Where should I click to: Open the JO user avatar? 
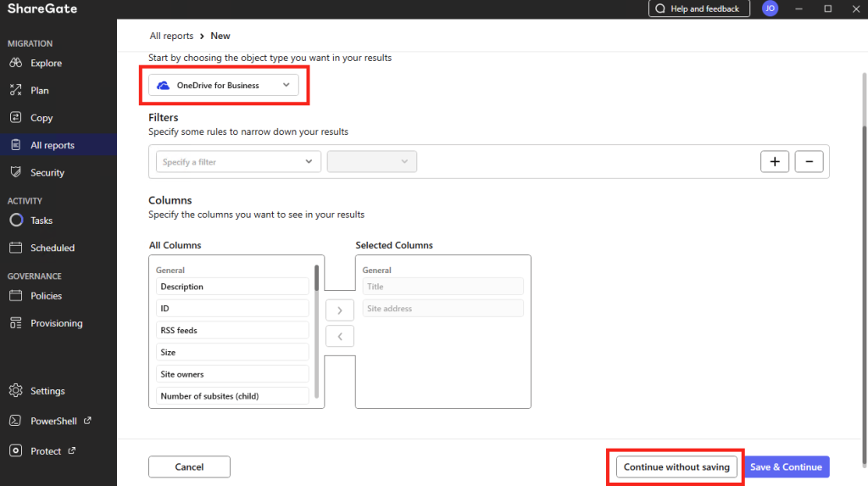point(770,8)
